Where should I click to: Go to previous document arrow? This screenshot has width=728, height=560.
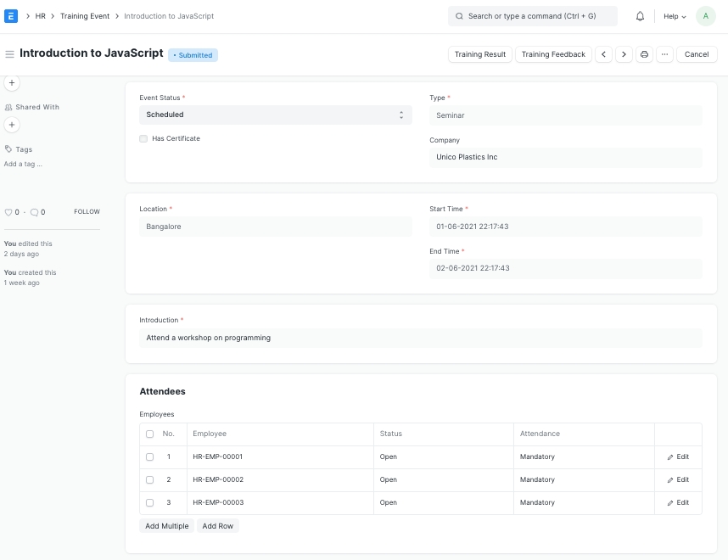coord(603,54)
